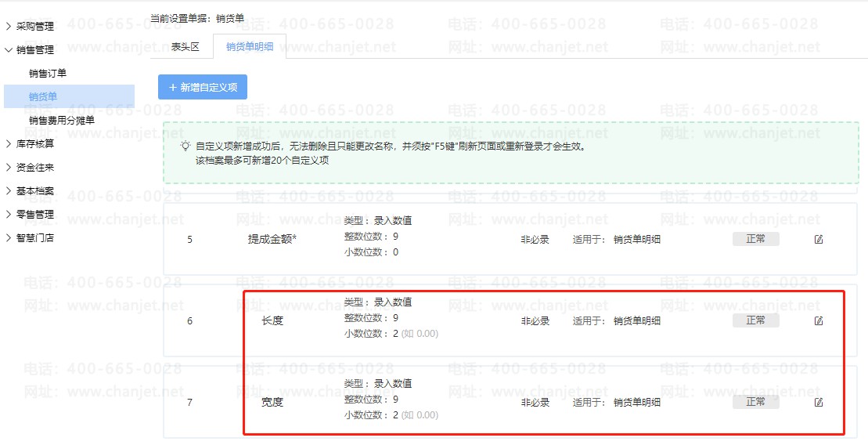This screenshot has width=868, height=445.
Task: Click the 长度 item name
Action: pyautogui.click(x=272, y=321)
